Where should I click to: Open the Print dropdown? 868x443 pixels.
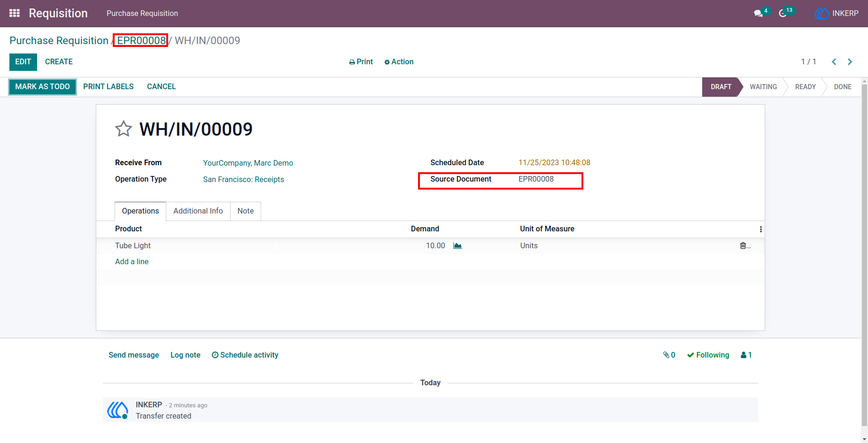pyautogui.click(x=361, y=61)
